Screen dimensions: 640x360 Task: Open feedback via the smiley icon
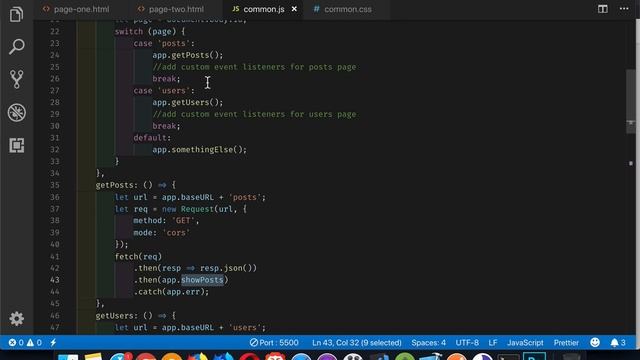tap(595, 342)
